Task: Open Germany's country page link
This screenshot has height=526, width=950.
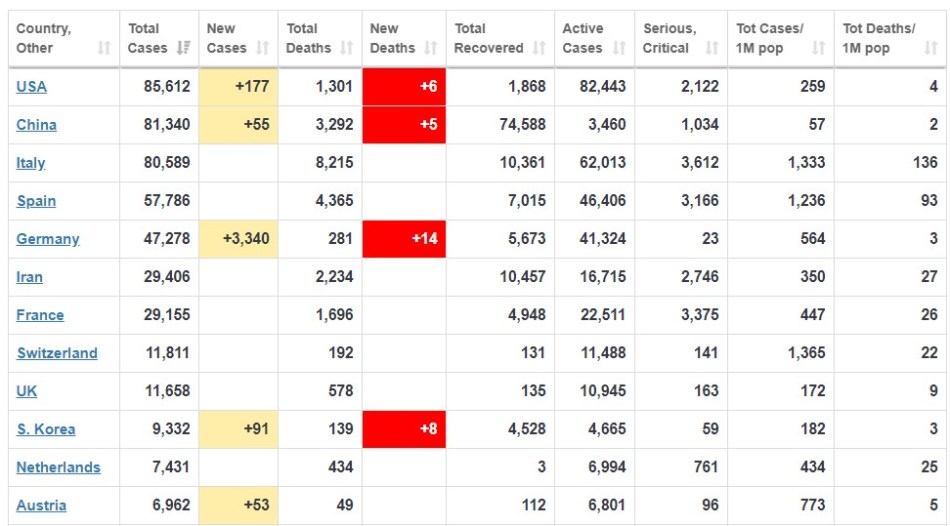Action: pyautogui.click(x=47, y=239)
